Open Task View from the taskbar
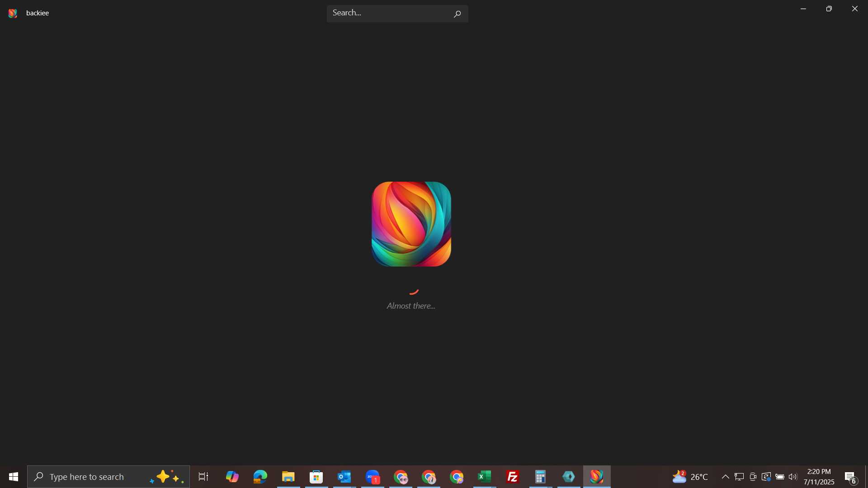The image size is (868, 488). point(203,477)
